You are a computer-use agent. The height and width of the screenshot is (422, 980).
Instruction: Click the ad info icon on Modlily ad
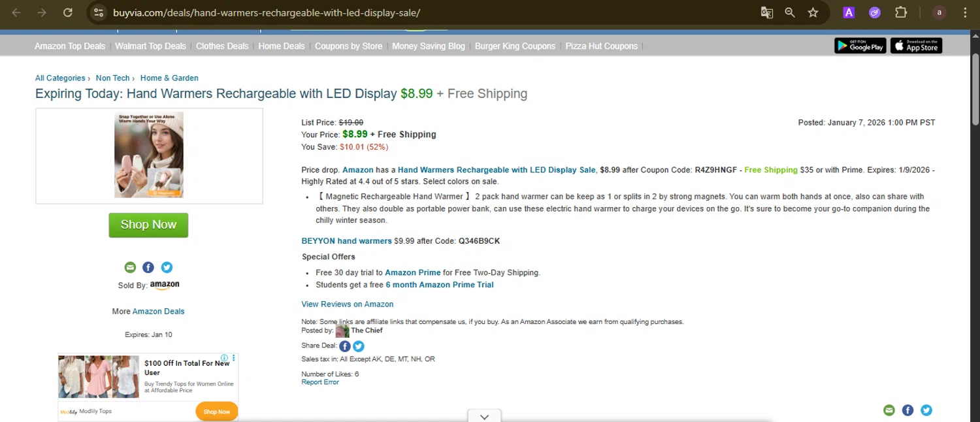coord(224,358)
